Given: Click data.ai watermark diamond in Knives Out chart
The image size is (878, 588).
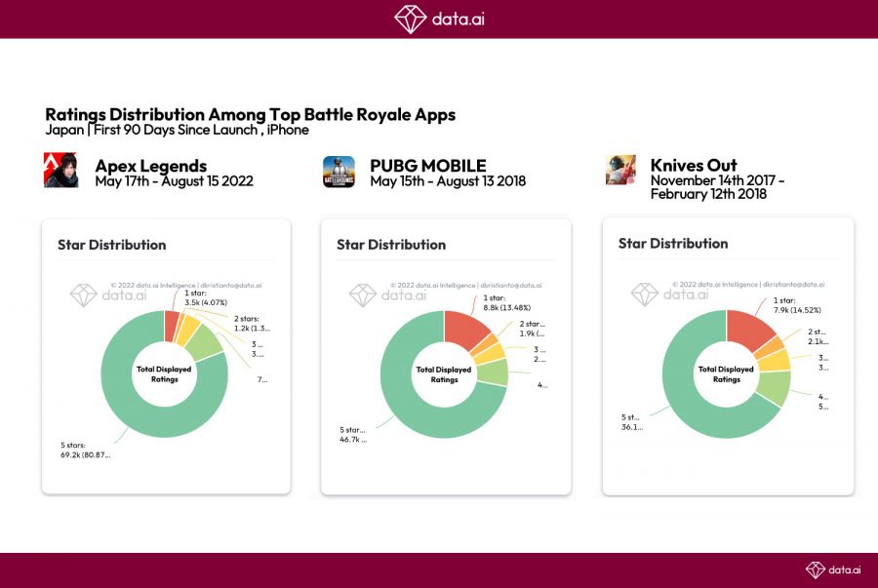Looking at the screenshot, I should point(644,294).
